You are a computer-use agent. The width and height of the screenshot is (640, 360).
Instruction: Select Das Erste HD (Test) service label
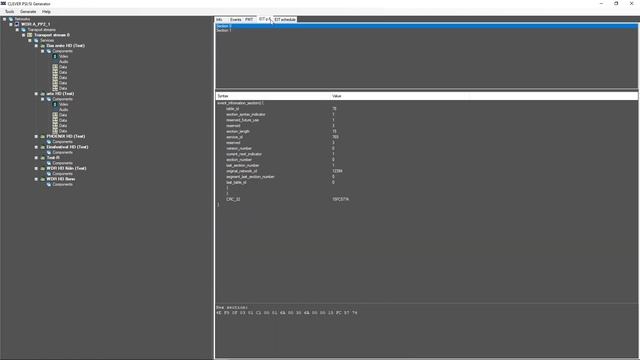66,46
